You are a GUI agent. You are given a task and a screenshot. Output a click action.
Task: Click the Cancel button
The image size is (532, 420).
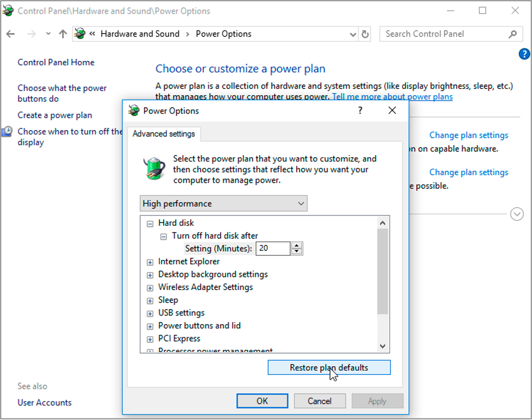point(320,402)
